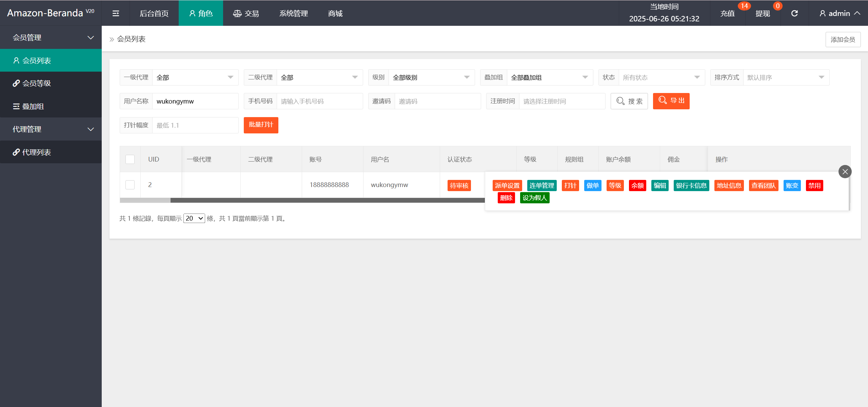Viewport: 868px width, 407px height.
Task: Change records per page select showing 20
Action: point(194,218)
